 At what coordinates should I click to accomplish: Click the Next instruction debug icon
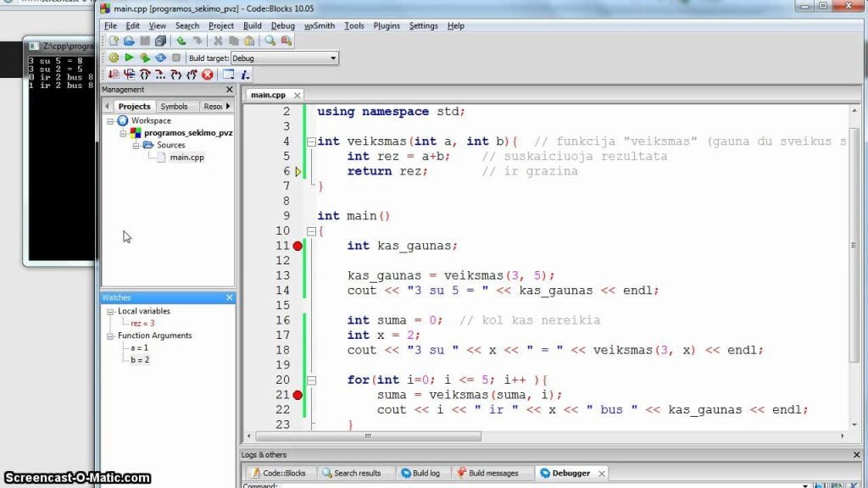click(x=160, y=75)
